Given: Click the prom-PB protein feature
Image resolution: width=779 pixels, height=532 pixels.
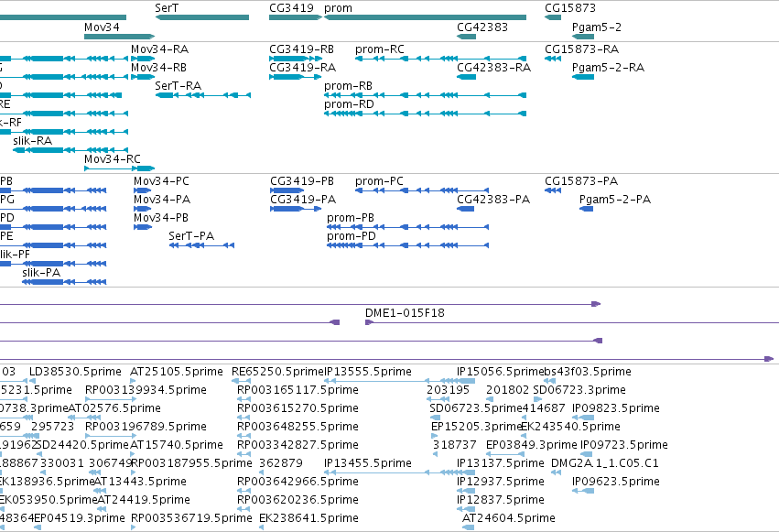Looking at the screenshot, I should 408,227.
